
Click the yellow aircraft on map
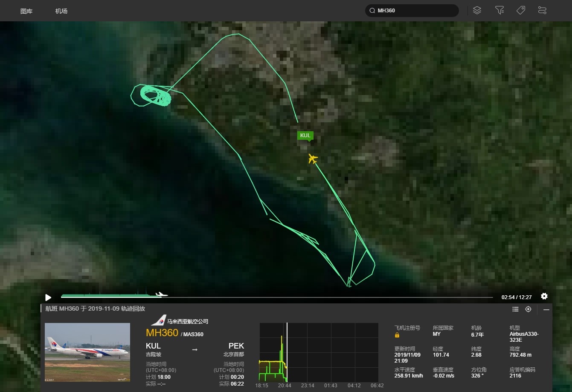[313, 159]
